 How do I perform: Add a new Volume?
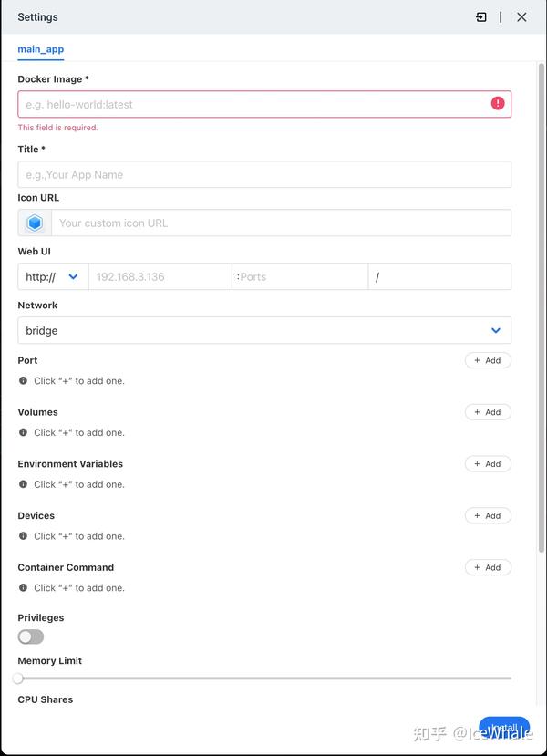[488, 411]
